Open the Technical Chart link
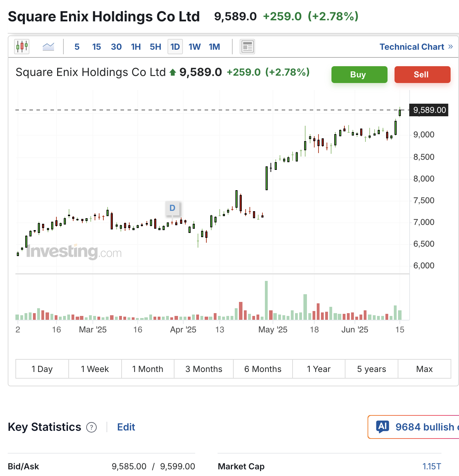This screenshot has height=476, width=459. pos(416,47)
